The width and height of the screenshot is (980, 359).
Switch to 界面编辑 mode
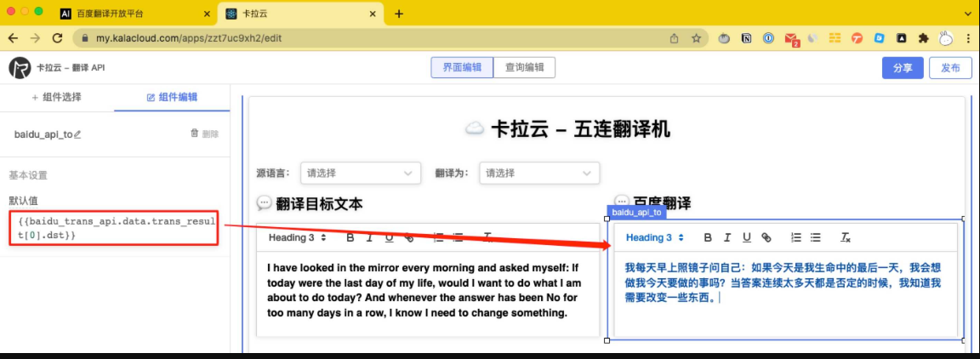(462, 67)
